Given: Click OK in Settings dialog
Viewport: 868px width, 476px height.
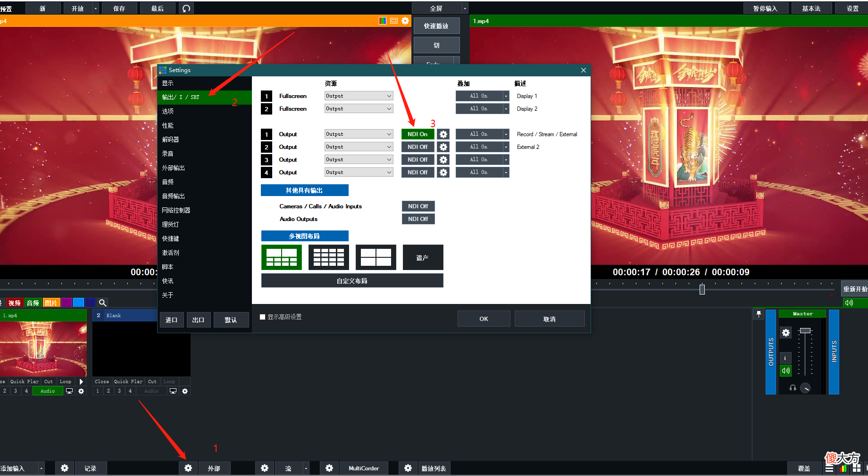Looking at the screenshot, I should pyautogui.click(x=484, y=319).
